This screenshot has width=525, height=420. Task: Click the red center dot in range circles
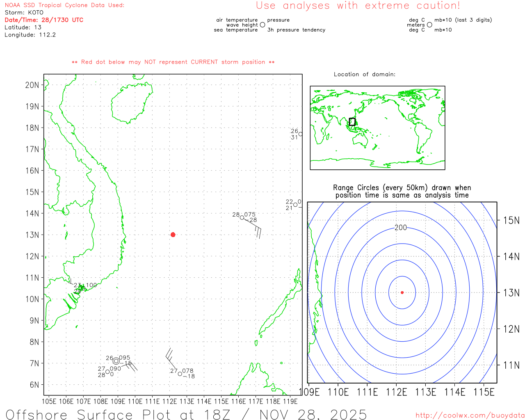(x=402, y=292)
